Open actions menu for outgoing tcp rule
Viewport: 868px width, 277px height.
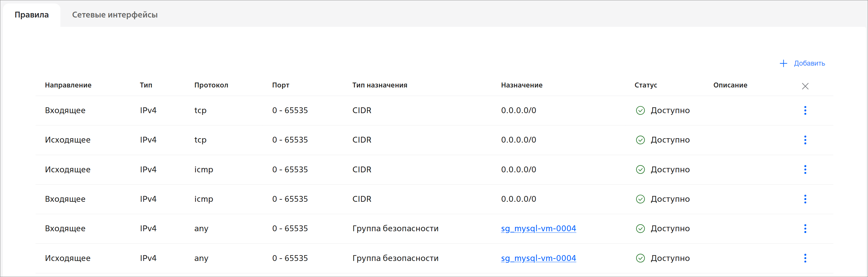point(805,140)
